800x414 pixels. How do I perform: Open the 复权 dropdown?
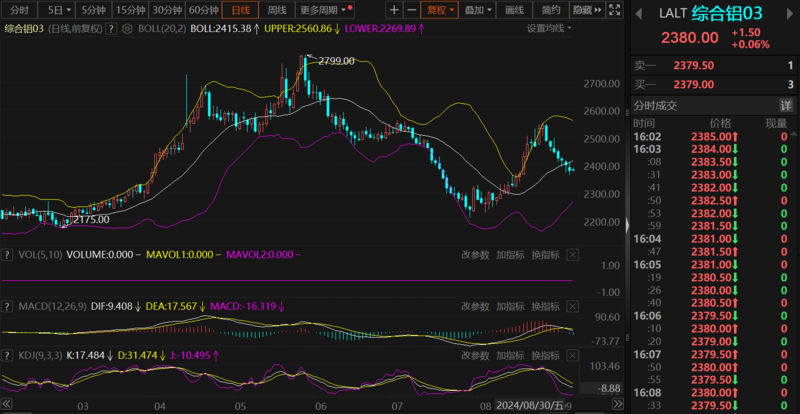438,10
